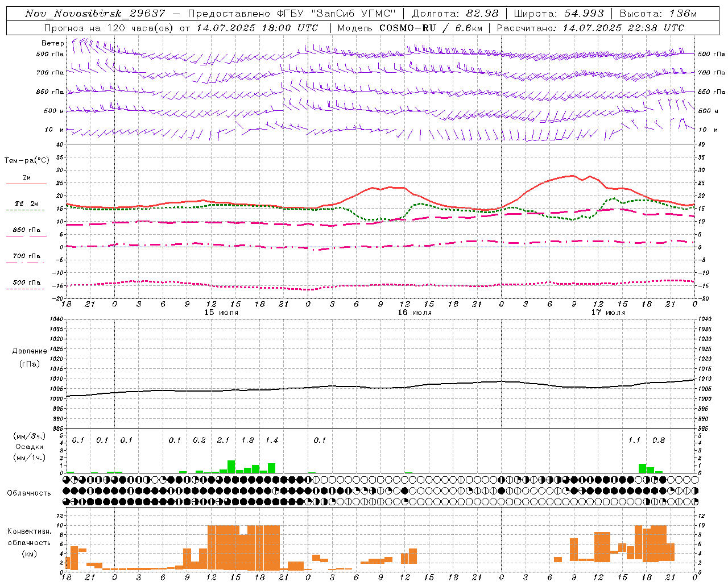Click the elevation value Высота: 136м
This screenshot has width=728, height=582.
[x=658, y=14]
